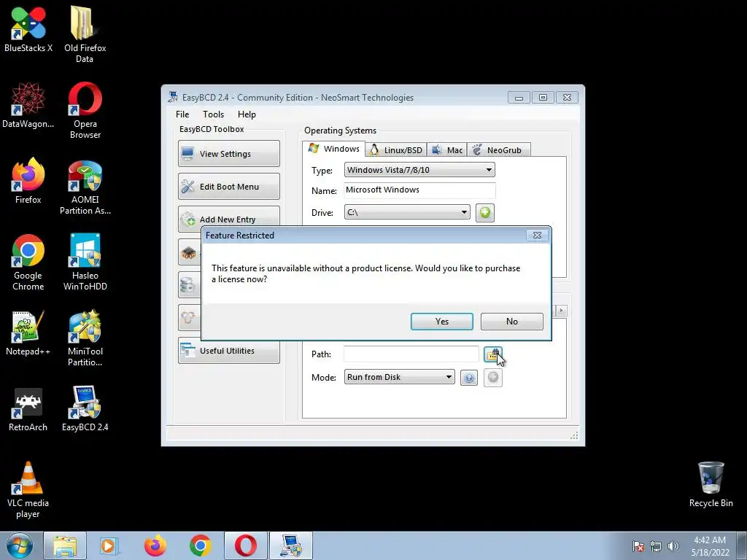Screen dimensions: 747x560
Task: Open File Explorer from taskbar
Action: point(65,545)
